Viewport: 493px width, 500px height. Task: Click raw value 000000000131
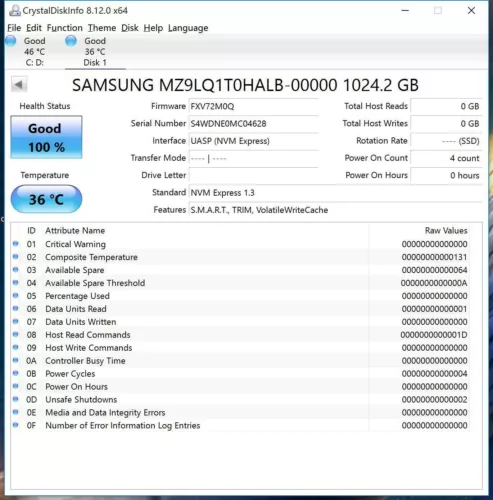(434, 257)
